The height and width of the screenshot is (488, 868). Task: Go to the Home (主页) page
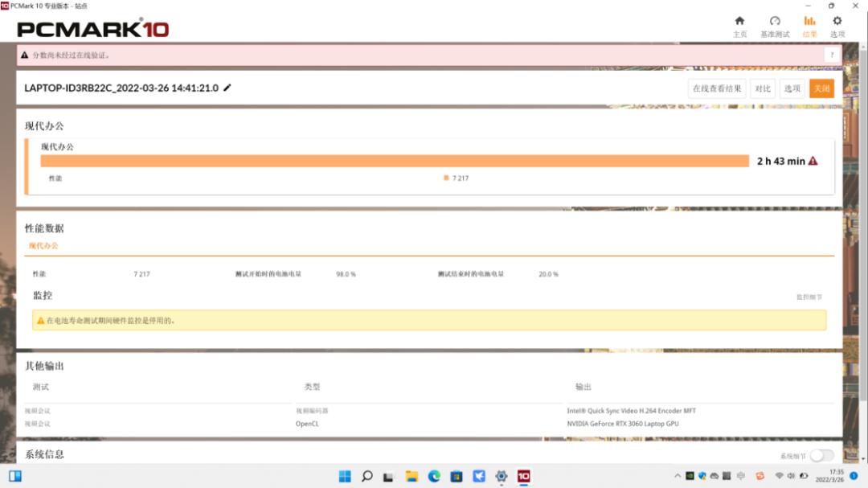click(x=739, y=27)
